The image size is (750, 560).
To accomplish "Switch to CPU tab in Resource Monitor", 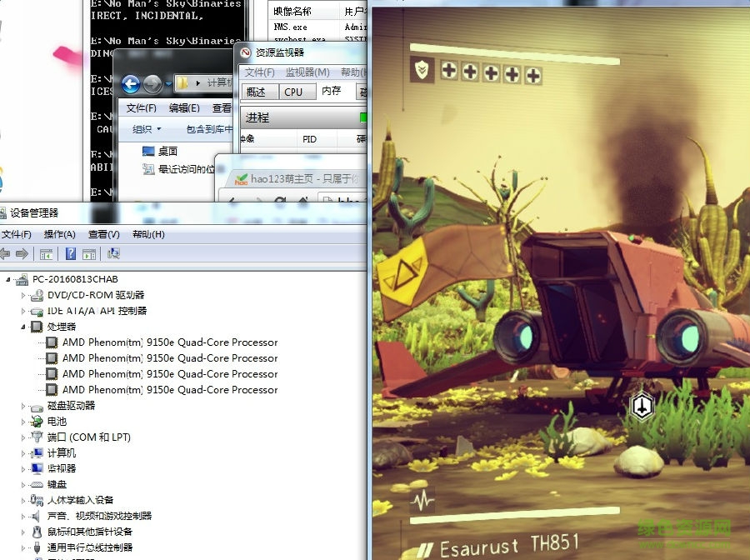I will pos(297,92).
